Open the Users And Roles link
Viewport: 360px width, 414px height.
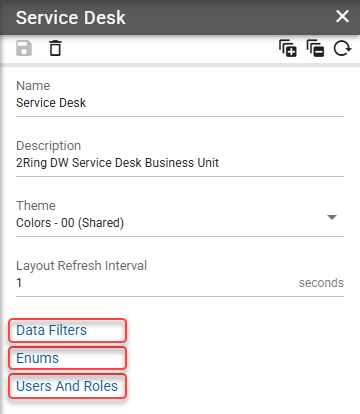click(67, 386)
